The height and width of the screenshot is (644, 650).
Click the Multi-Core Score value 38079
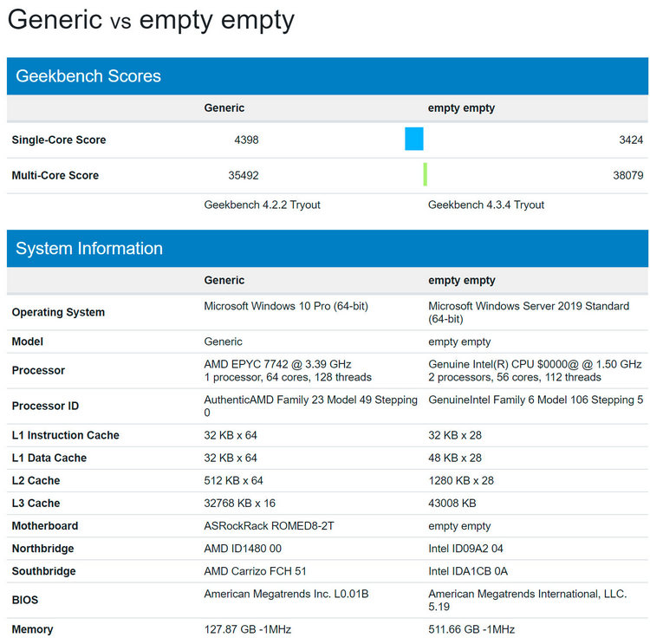point(628,175)
